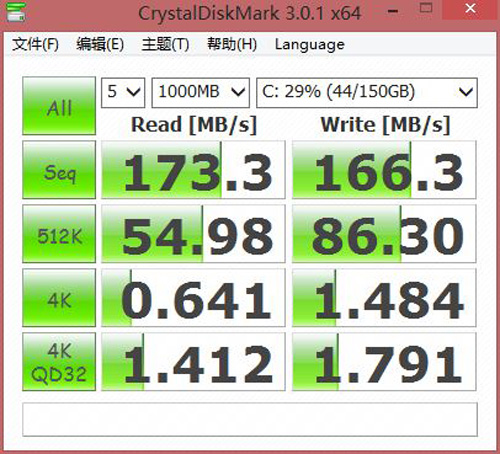Viewport: 500px width, 454px height.
Task: Start the 4K QD32 benchmark test
Action: click(x=59, y=362)
